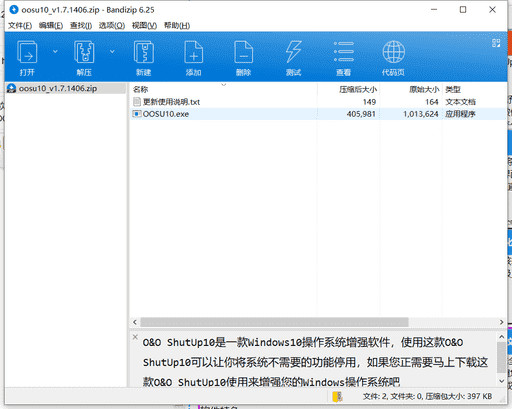Screen dimensions: 512x409
Task: Open the File (文件) menu
Action: (20, 26)
